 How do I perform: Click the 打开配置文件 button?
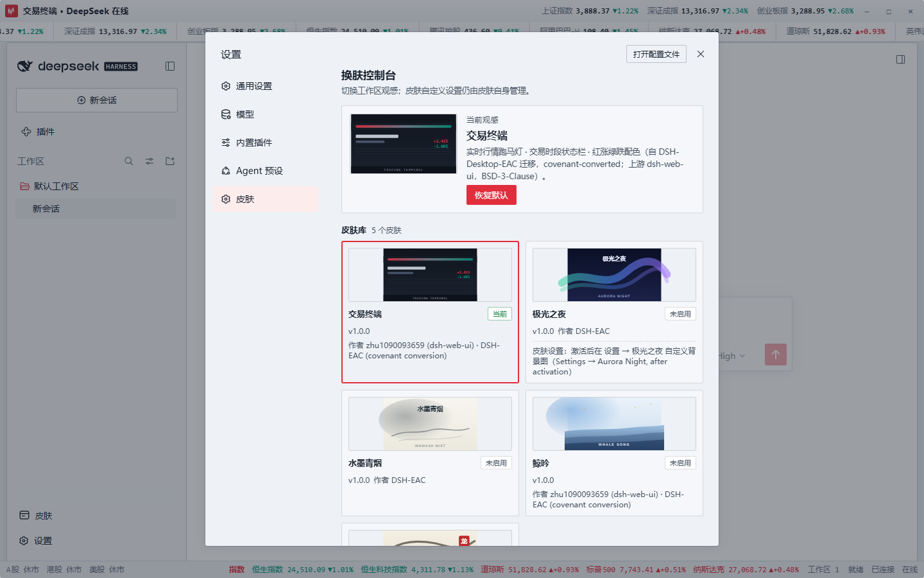(x=656, y=54)
